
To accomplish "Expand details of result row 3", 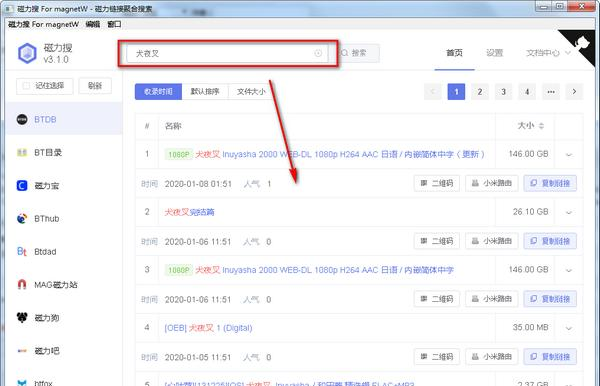I will [569, 270].
